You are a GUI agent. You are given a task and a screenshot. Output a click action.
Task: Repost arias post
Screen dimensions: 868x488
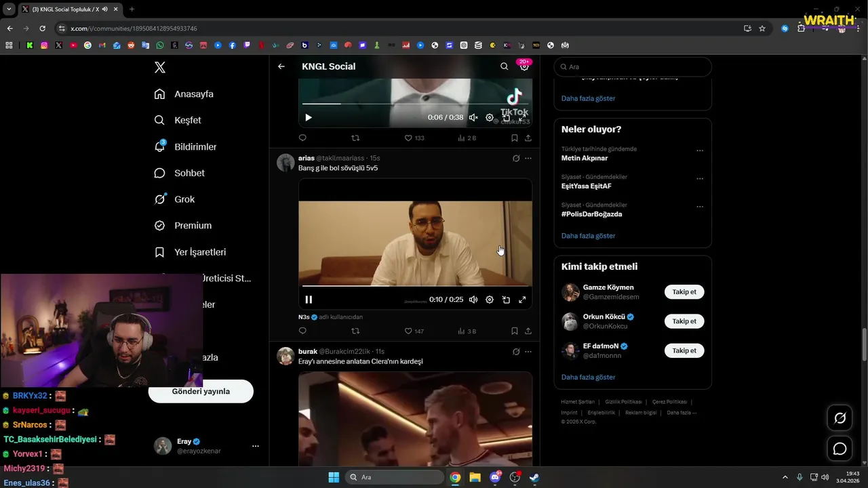point(355,331)
